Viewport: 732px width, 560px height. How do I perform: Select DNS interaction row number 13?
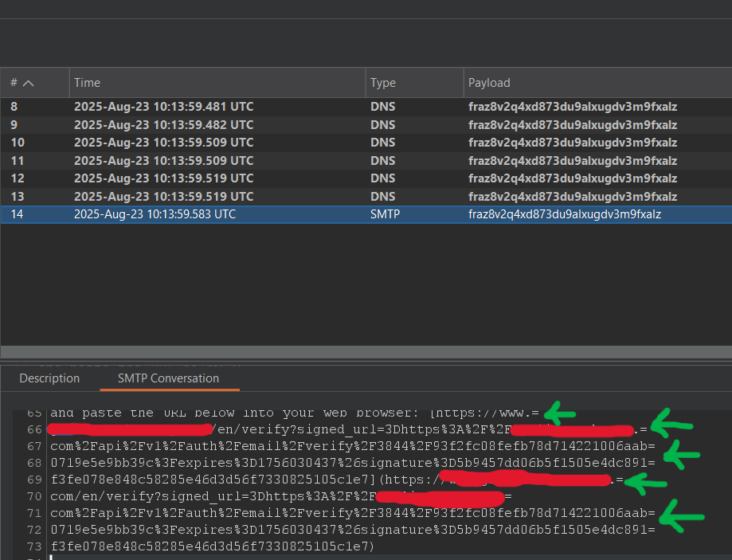point(366,197)
